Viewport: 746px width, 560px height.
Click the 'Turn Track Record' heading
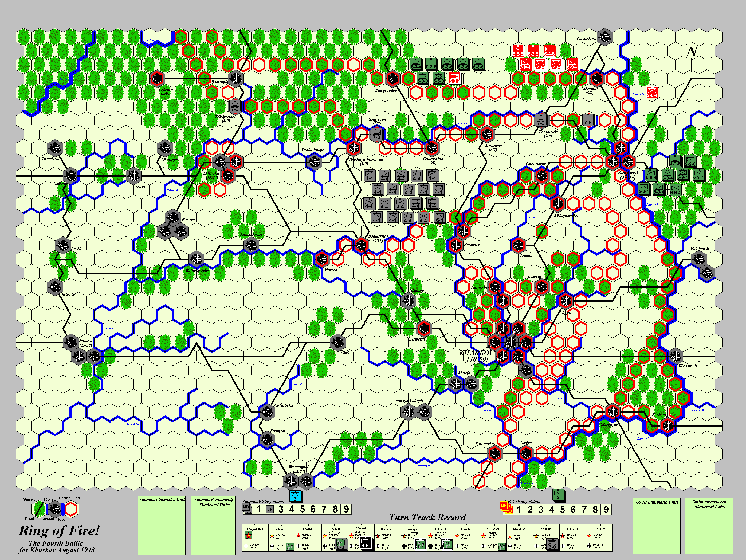pos(427,517)
